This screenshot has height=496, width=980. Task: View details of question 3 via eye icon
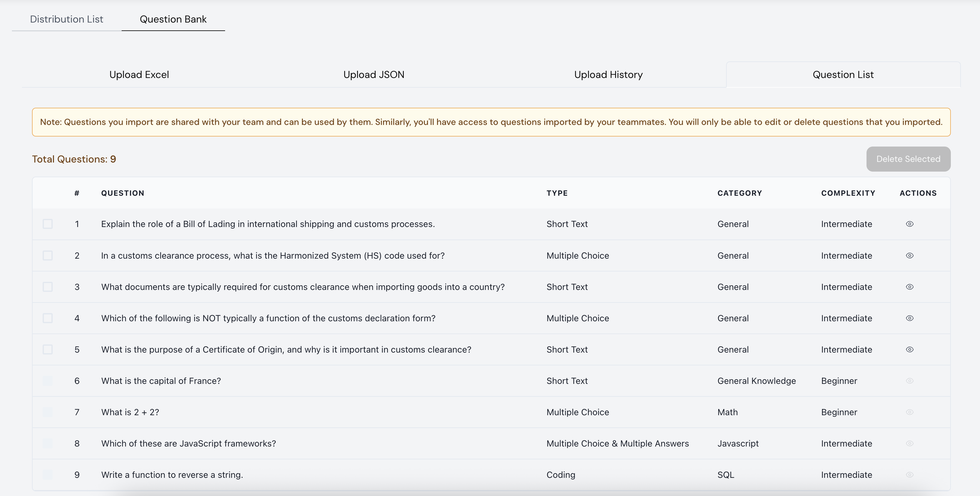910,287
